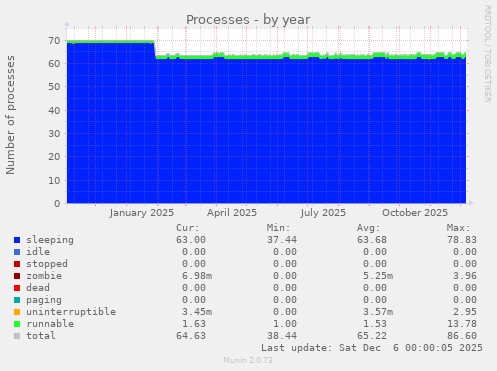Click total average value 65.22
This screenshot has height=371, width=497.
tap(372, 336)
